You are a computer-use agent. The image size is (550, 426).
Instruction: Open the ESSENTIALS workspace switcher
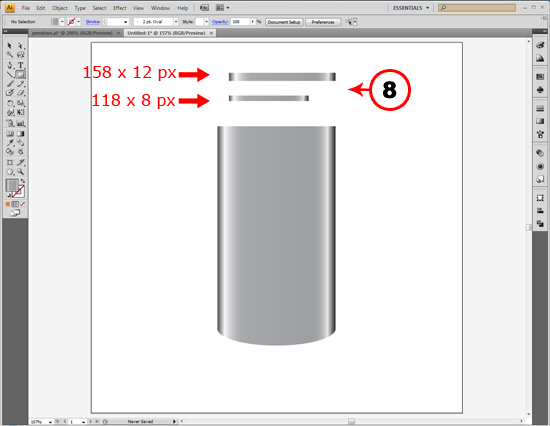pyautogui.click(x=411, y=8)
